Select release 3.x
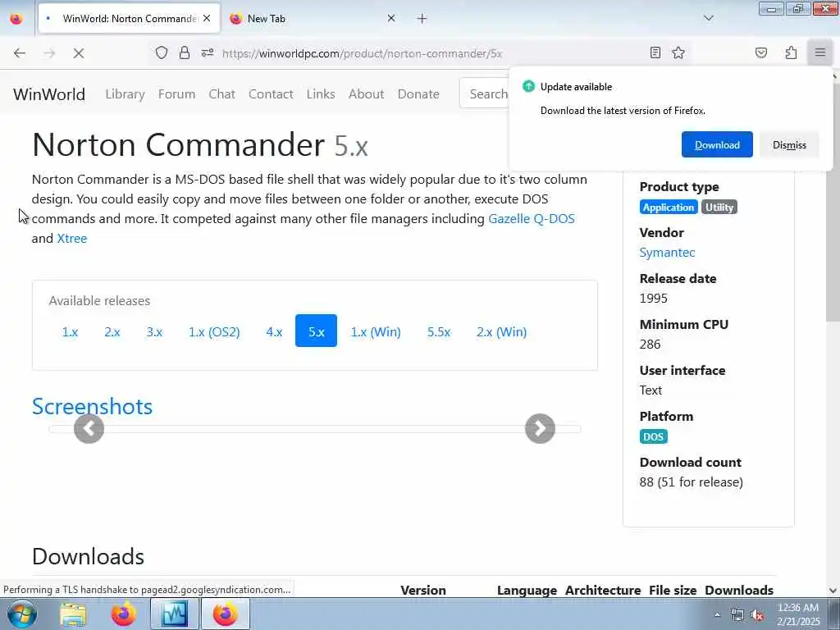Viewport: 840px width, 630px height. click(154, 331)
